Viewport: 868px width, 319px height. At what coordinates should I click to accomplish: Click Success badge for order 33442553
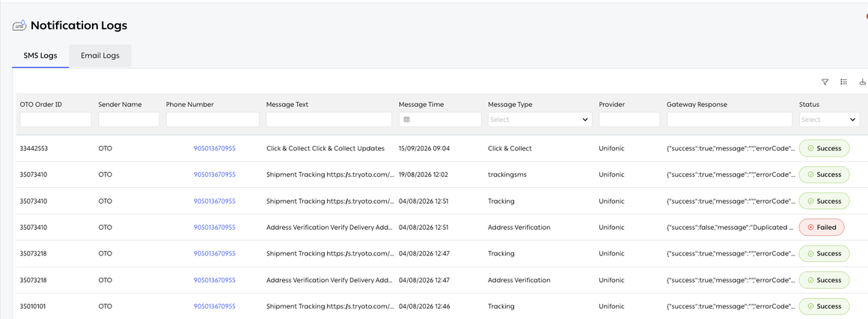[825, 148]
